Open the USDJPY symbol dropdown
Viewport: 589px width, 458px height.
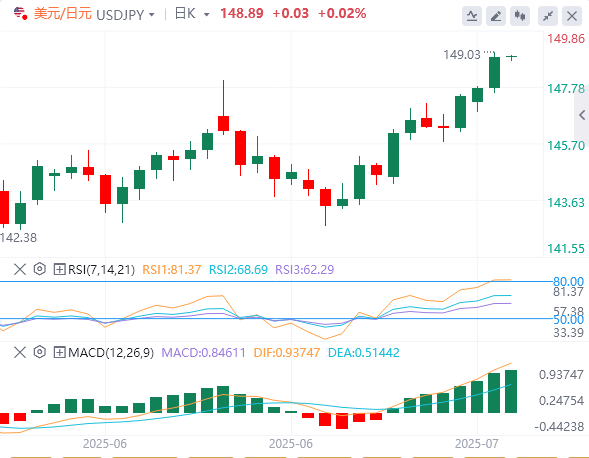pyautogui.click(x=125, y=15)
